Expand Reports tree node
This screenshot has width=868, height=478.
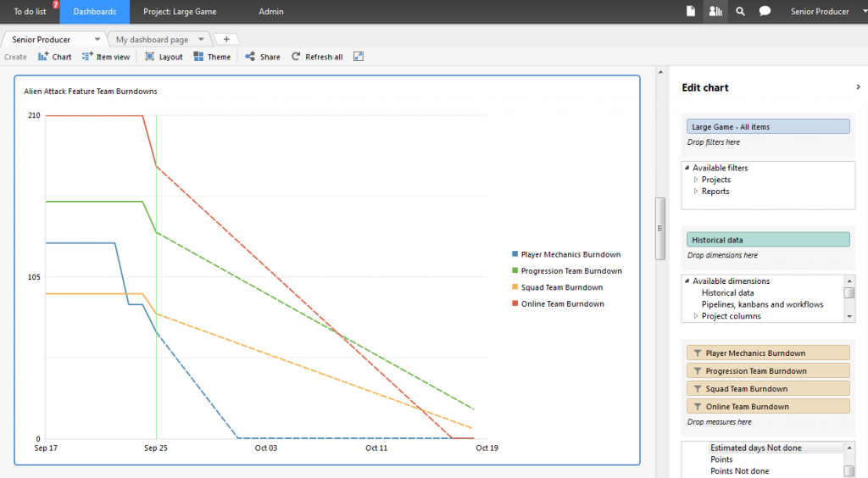click(696, 191)
